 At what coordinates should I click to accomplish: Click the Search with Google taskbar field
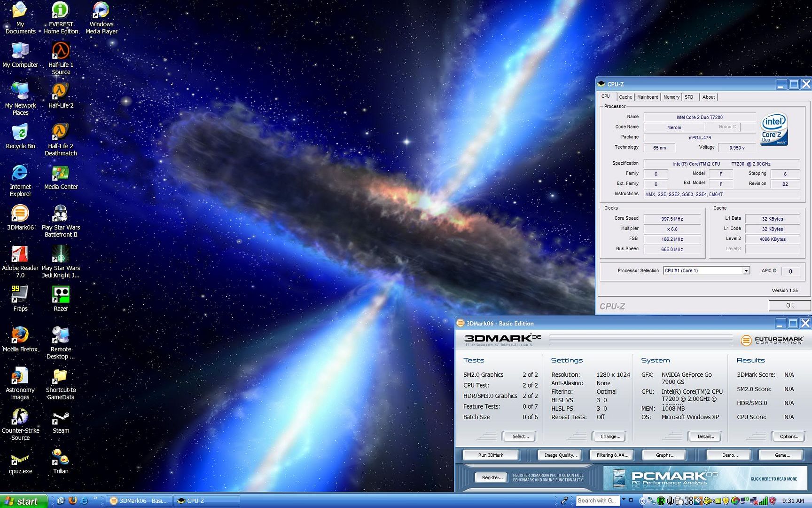click(x=598, y=500)
